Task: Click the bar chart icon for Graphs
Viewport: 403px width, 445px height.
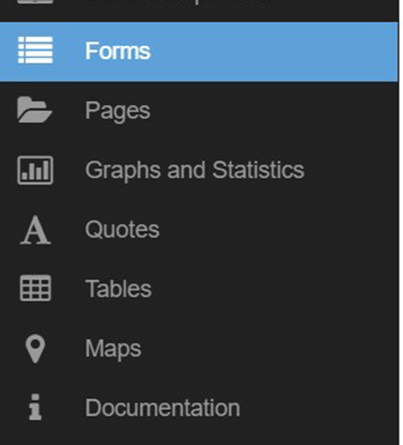Action: 35,170
